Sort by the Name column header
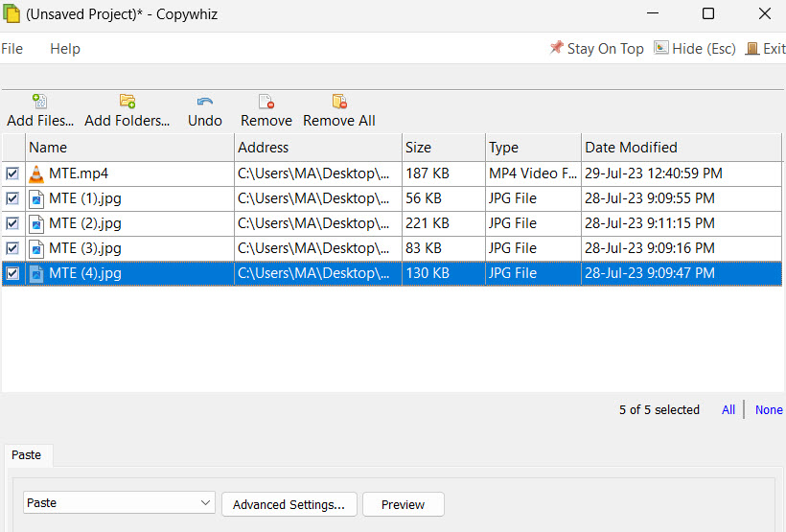This screenshot has height=532, width=786. click(x=129, y=148)
